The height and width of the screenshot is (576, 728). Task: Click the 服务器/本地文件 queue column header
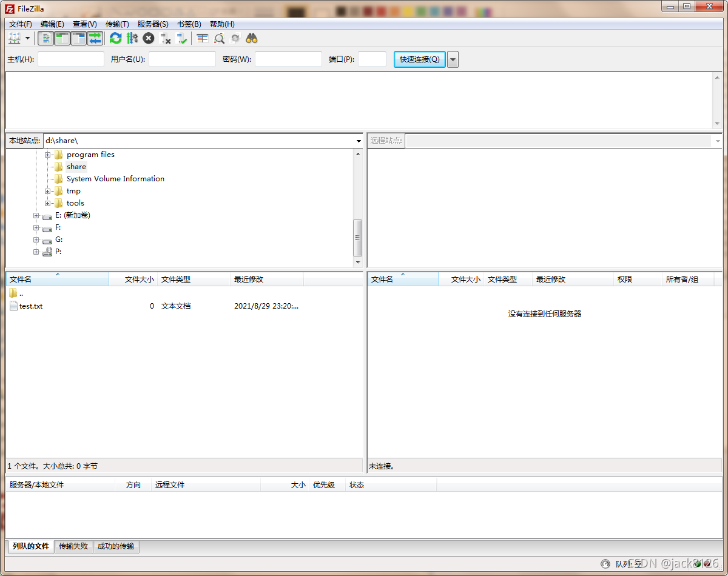[x=61, y=485]
